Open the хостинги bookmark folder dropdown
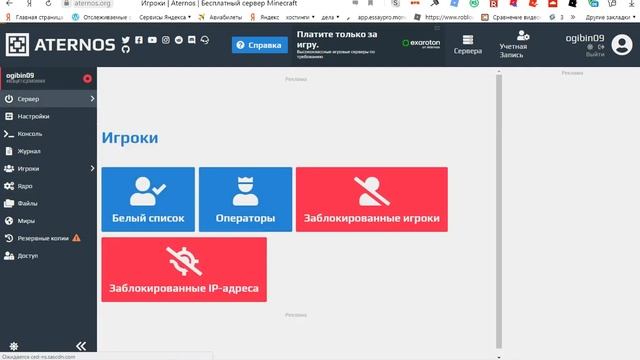 300,17
